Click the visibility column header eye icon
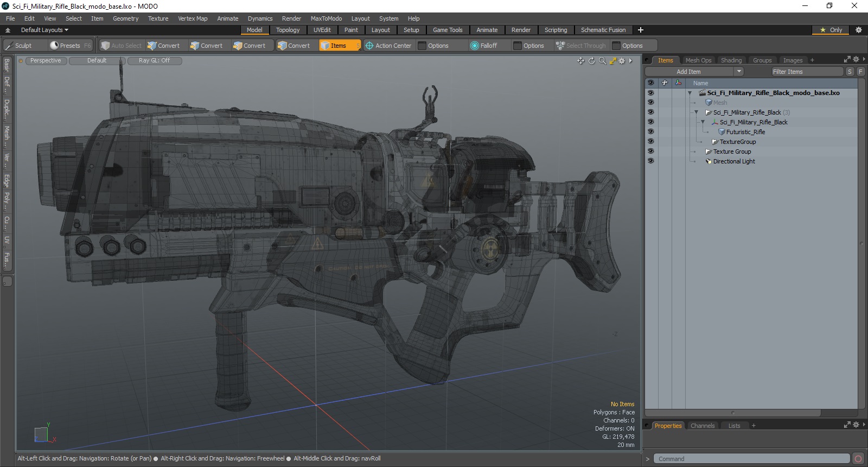Viewport: 868px width, 467px height. pyautogui.click(x=650, y=83)
